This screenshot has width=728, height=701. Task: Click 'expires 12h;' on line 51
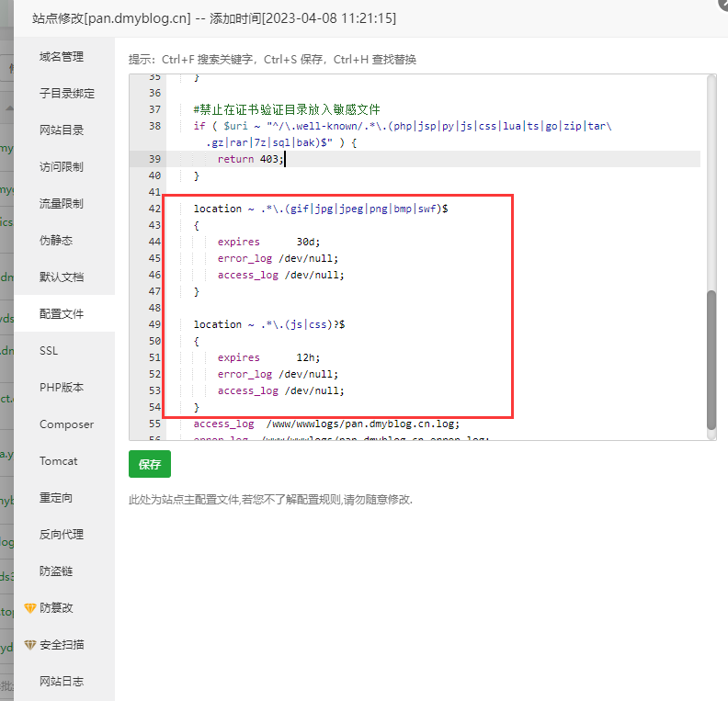(x=268, y=357)
